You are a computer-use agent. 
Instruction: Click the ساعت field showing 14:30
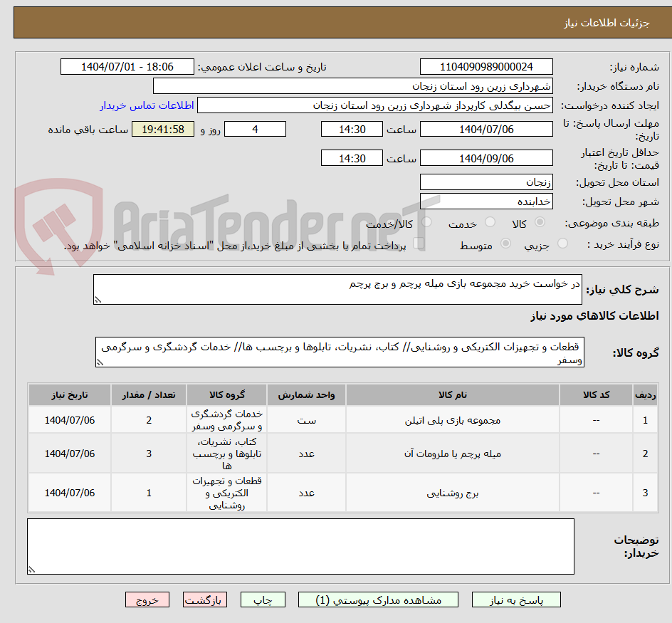click(x=352, y=129)
